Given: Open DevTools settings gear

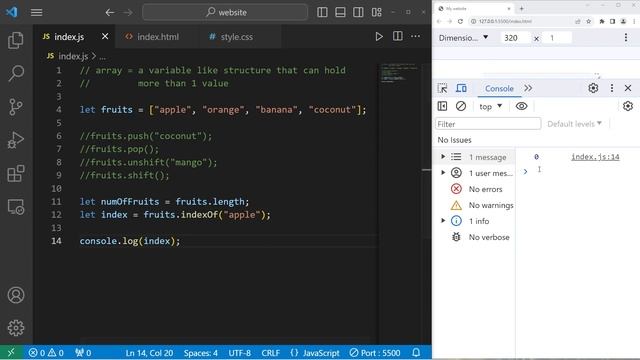Looking at the screenshot, I should (593, 88).
